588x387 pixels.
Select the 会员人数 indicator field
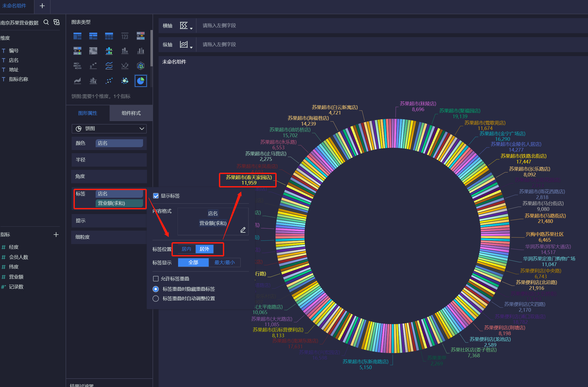[18, 257]
